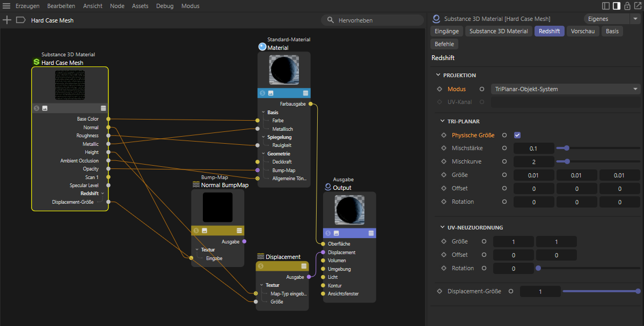This screenshot has height=326, width=644.
Task: Click the lock icon in top-right corner
Action: [626, 6]
